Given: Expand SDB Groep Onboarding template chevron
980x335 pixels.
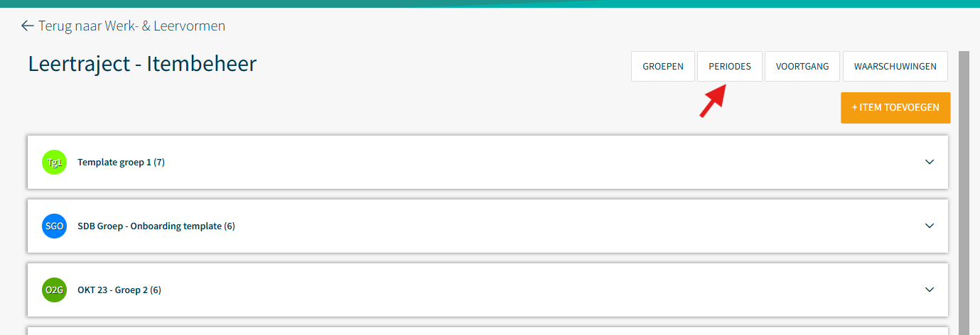Looking at the screenshot, I should click(x=929, y=226).
